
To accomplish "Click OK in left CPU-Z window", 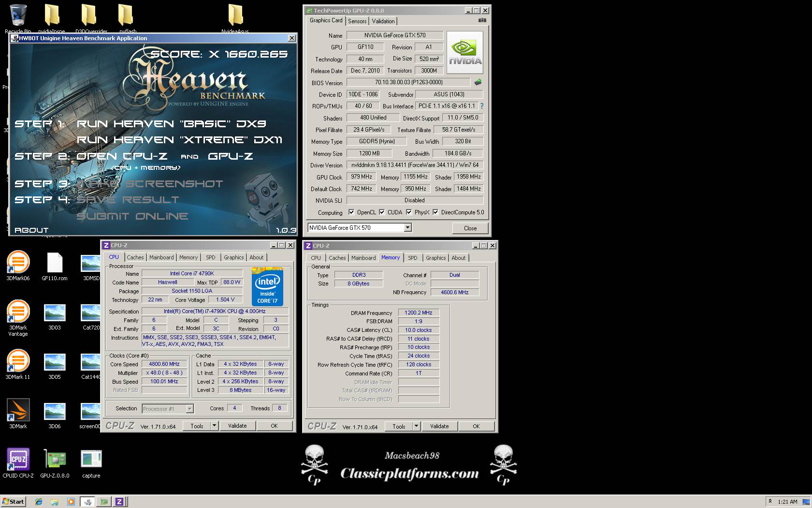I will tap(274, 426).
